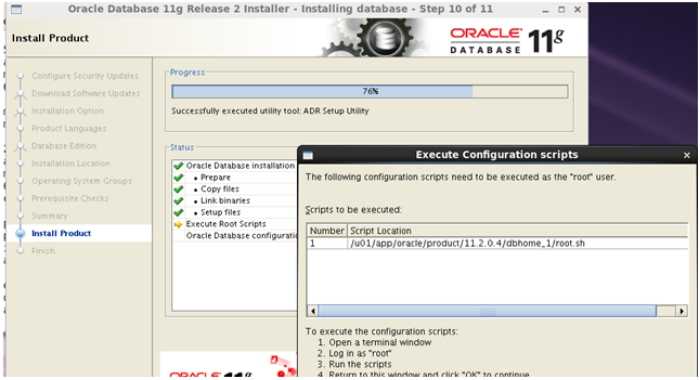Screen dimensions: 700x380
Task: Click the Prepare status row
Action: pos(215,178)
